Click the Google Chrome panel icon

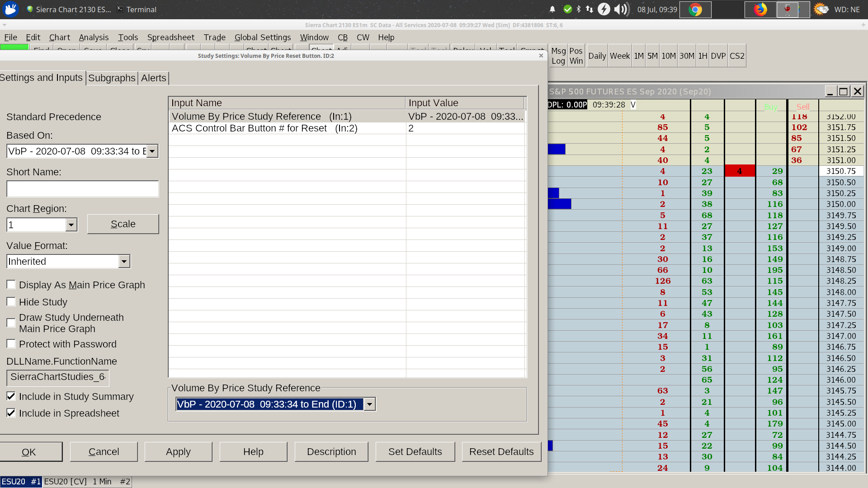[x=695, y=9]
